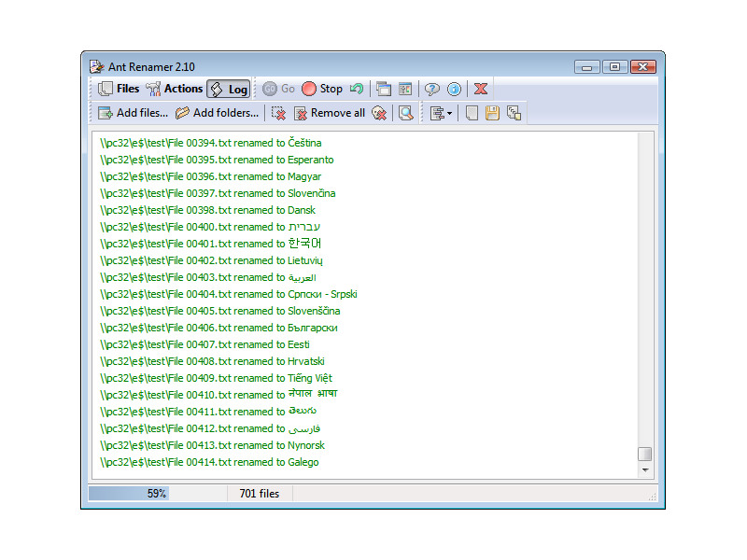Open the Options icon in toolbar
Viewport: 747px width, 560px height.
click(x=405, y=89)
